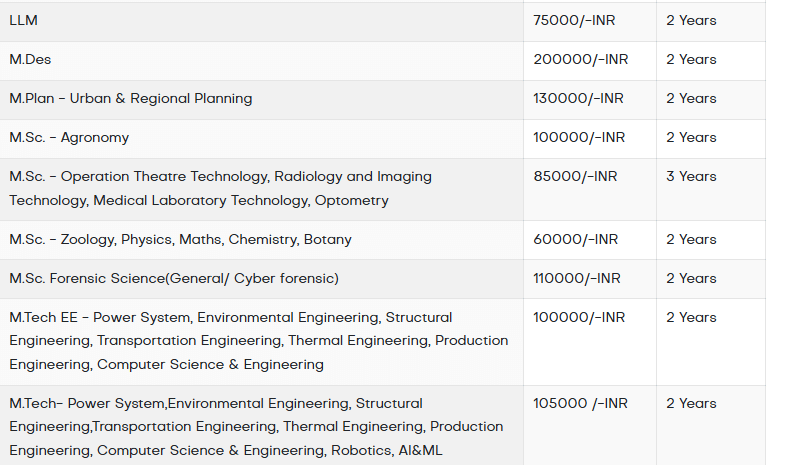Select the M.Des course row label

point(30,59)
